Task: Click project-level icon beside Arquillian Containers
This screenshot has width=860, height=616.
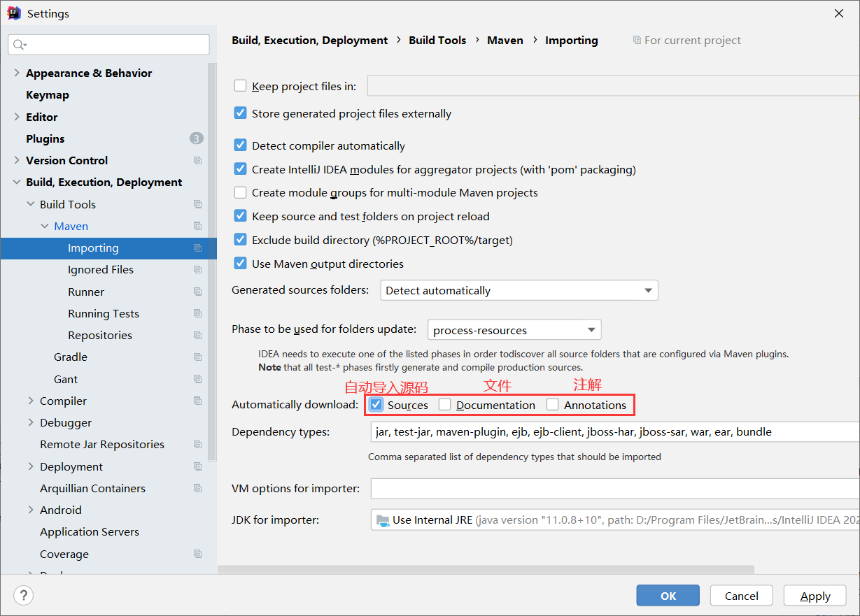Action: point(197,488)
